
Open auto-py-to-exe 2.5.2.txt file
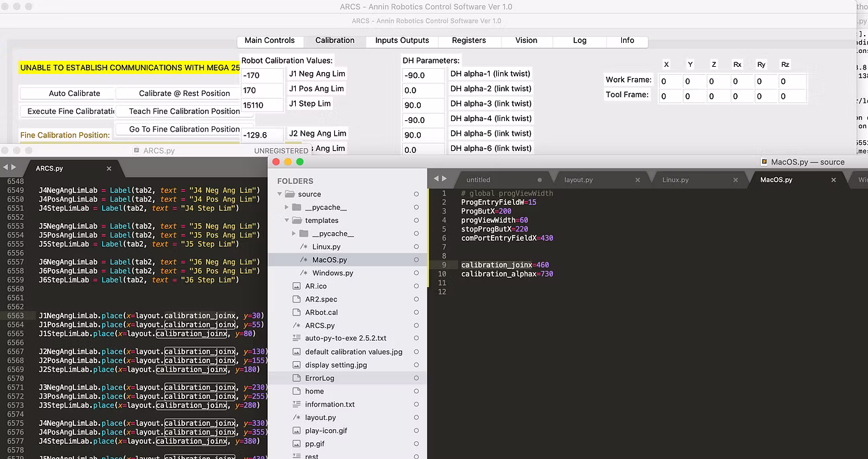click(x=345, y=339)
